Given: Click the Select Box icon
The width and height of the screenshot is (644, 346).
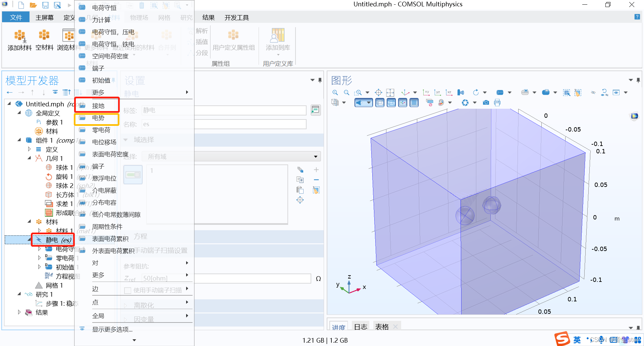Looking at the screenshot, I should [x=567, y=93].
